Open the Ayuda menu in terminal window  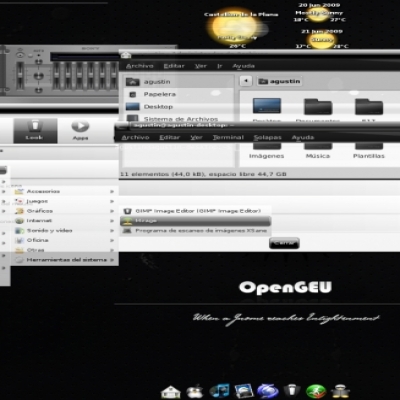click(303, 137)
